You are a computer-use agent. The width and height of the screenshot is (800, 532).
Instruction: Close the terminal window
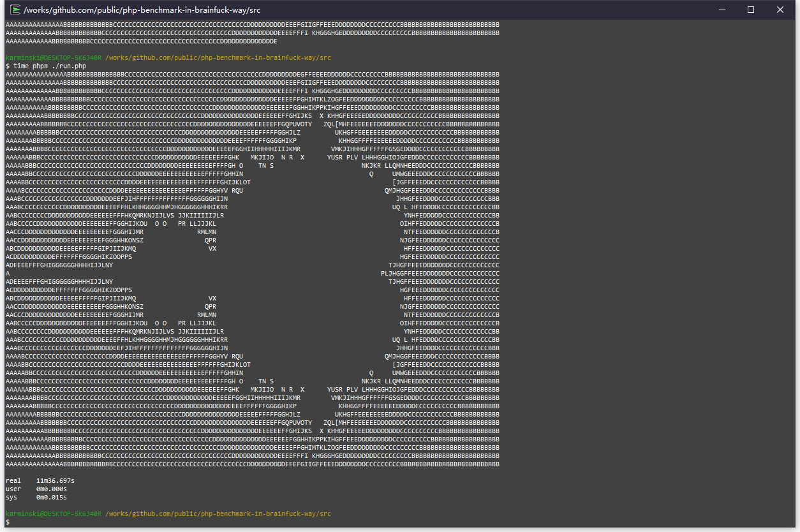[780, 10]
